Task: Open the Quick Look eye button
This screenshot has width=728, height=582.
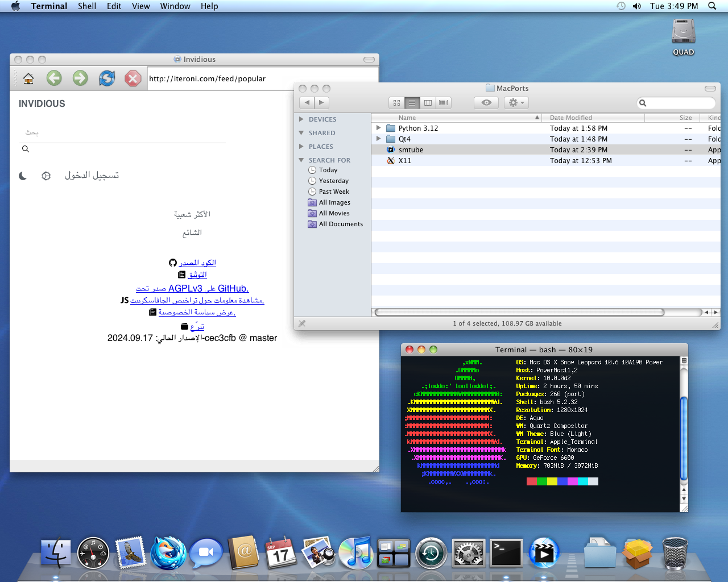Action: point(486,103)
